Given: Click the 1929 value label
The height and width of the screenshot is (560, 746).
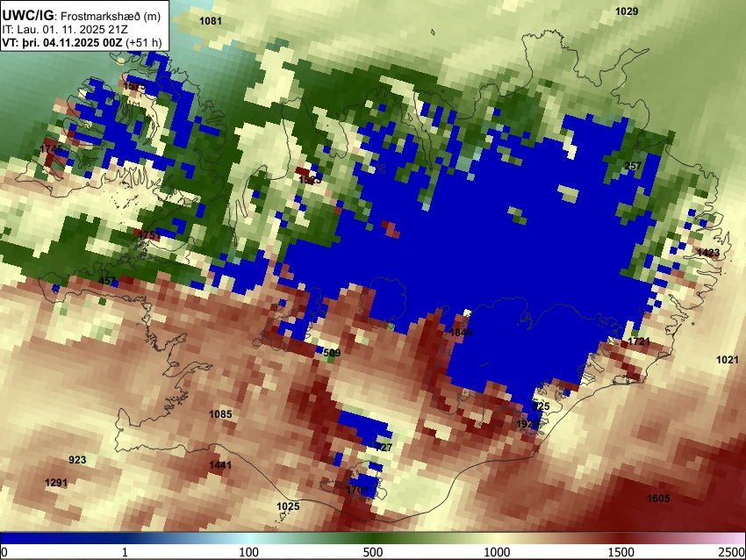Looking at the screenshot, I should 527,423.
